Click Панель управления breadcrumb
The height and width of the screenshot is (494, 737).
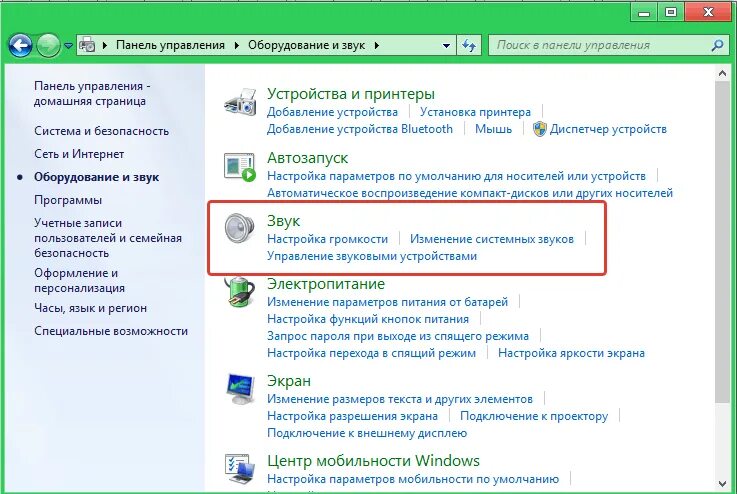coord(170,45)
